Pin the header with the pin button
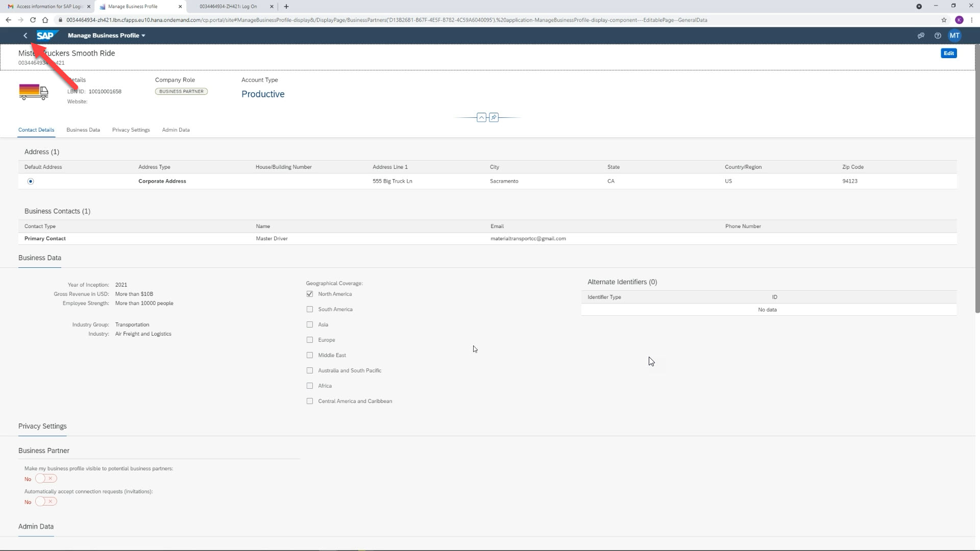980x551 pixels. tap(494, 118)
